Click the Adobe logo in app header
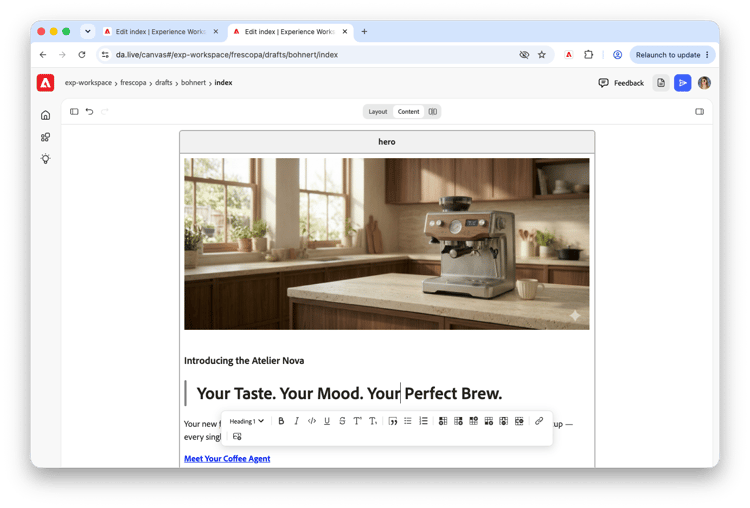Viewport: 750px width, 508px height. click(45, 83)
